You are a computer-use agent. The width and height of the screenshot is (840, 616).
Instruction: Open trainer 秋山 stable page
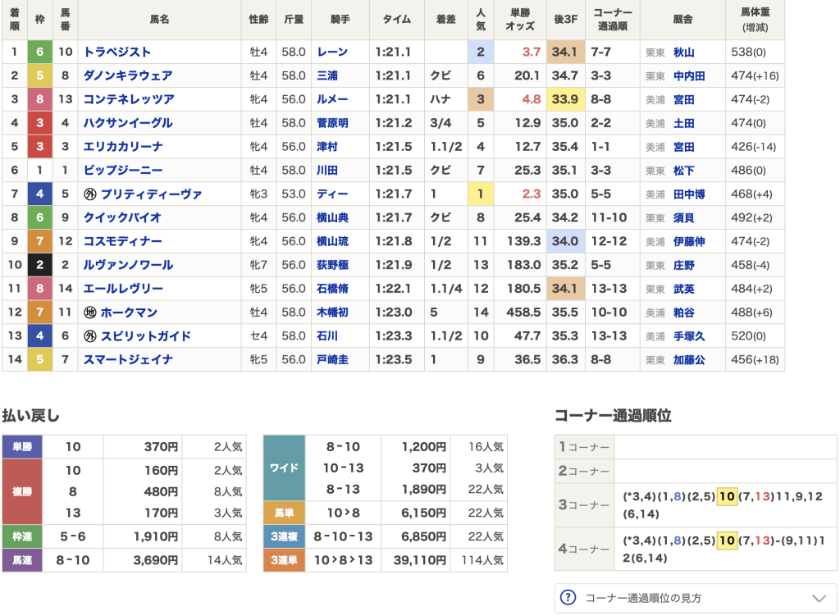[x=683, y=52]
